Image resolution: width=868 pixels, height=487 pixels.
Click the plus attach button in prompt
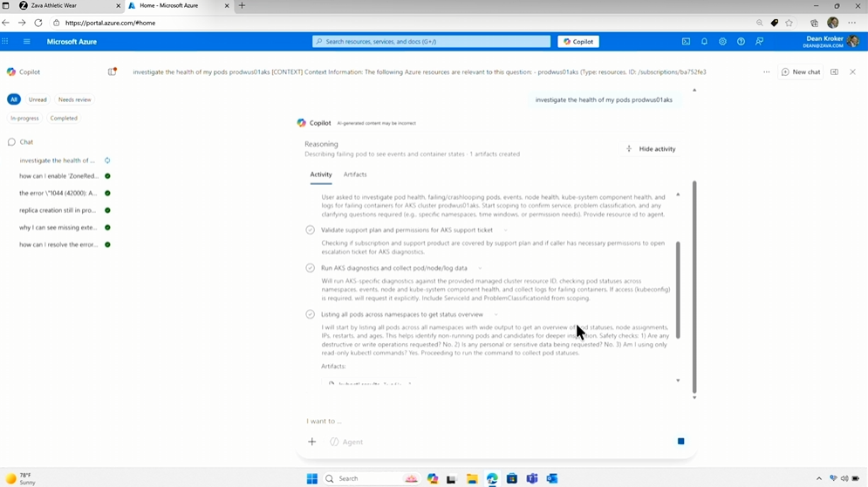[311, 442]
